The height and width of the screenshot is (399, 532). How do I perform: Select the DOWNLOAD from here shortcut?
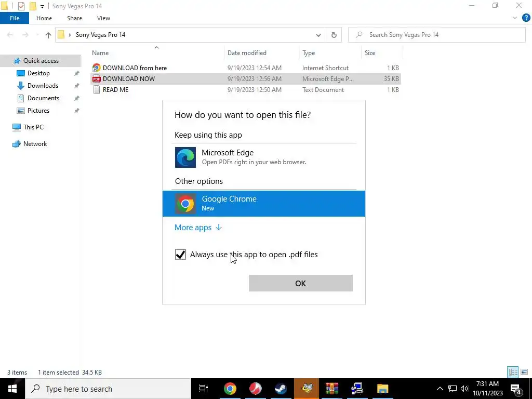click(246, 68)
